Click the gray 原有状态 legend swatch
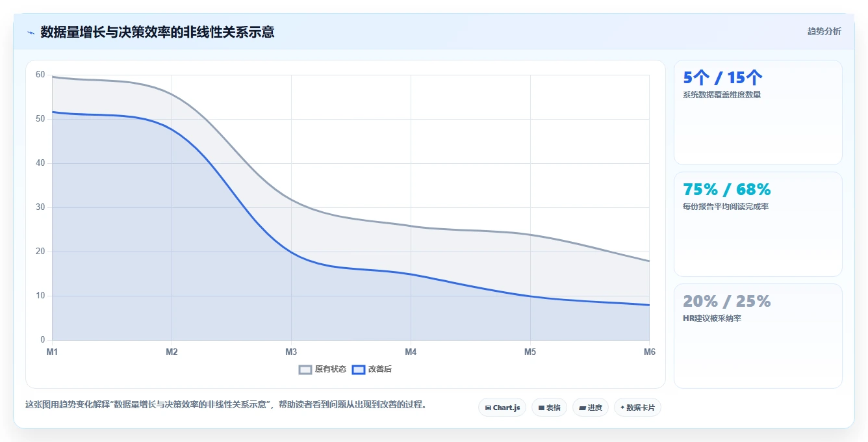The width and height of the screenshot is (868, 442). (305, 369)
